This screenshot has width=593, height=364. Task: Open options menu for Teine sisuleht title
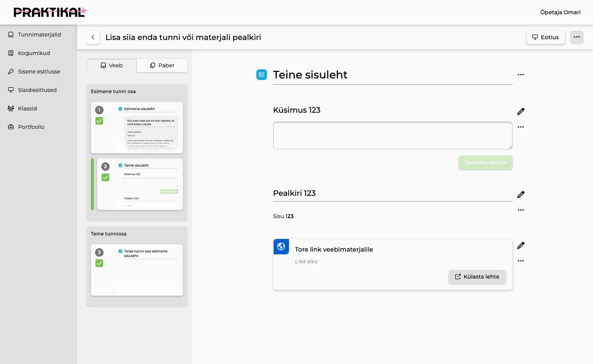(521, 75)
